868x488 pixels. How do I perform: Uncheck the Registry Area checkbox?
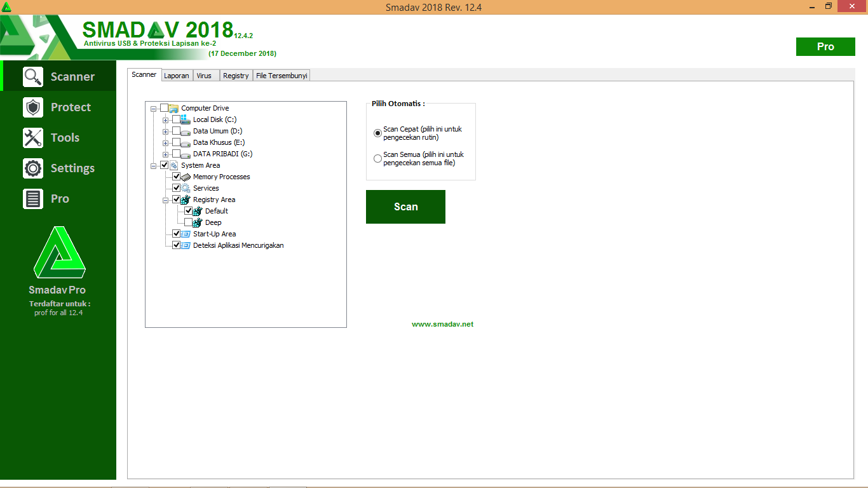click(x=176, y=200)
